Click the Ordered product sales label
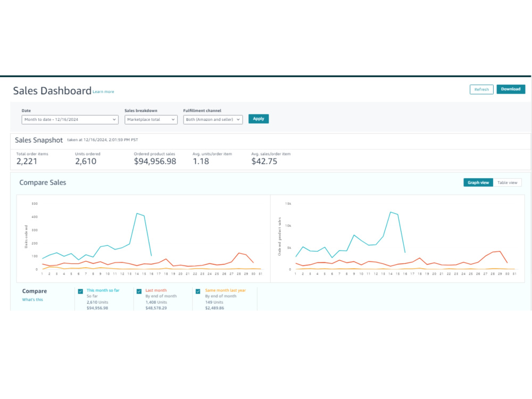The height and width of the screenshot is (399, 532). (154, 154)
